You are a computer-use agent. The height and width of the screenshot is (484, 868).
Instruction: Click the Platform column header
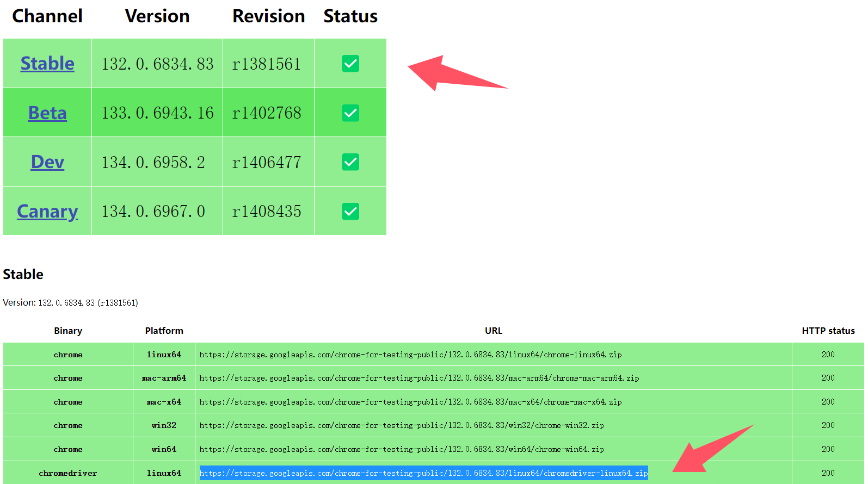point(164,331)
